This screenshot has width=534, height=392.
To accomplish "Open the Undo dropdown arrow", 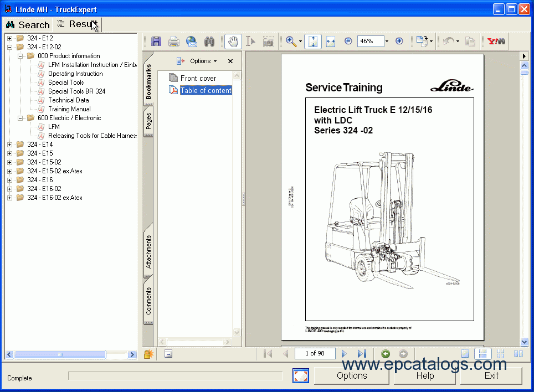I will pyautogui.click(x=458, y=42).
